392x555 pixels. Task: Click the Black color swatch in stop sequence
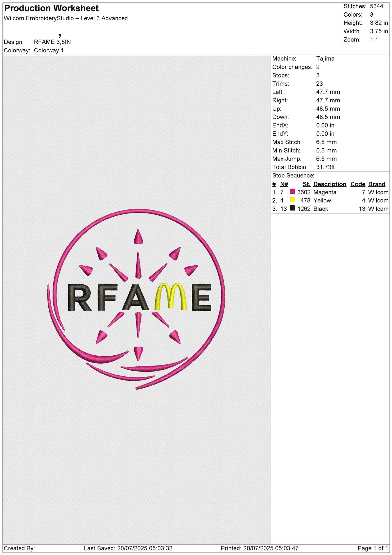pos(293,208)
